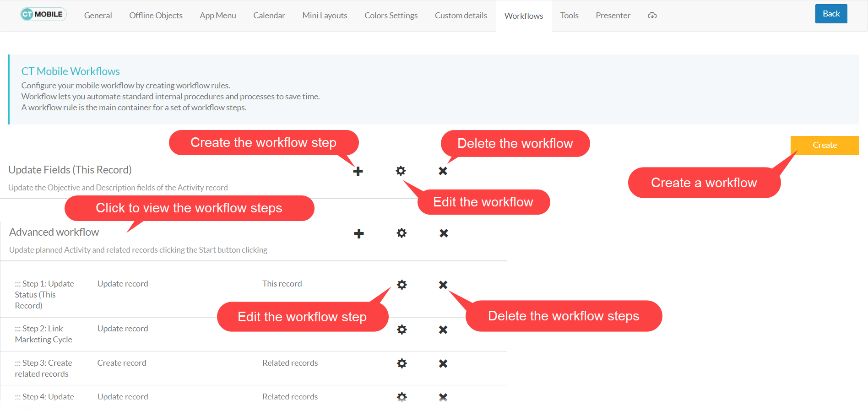868x411 pixels.
Task: Switch to Presenter tab
Action: (613, 16)
